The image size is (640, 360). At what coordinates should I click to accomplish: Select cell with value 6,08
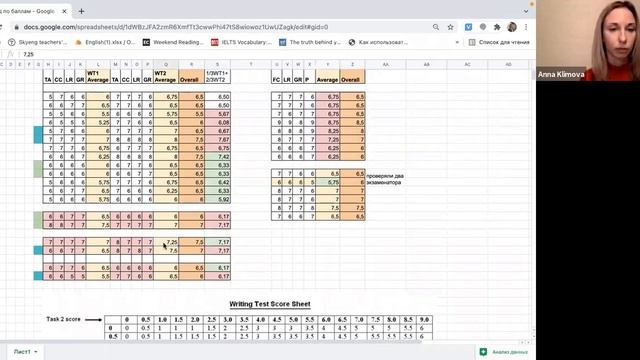(217, 122)
